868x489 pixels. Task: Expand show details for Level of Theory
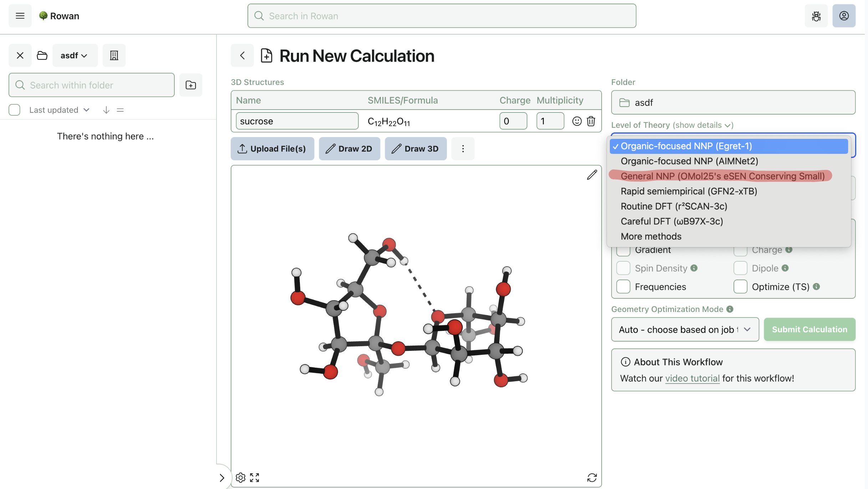pos(703,125)
